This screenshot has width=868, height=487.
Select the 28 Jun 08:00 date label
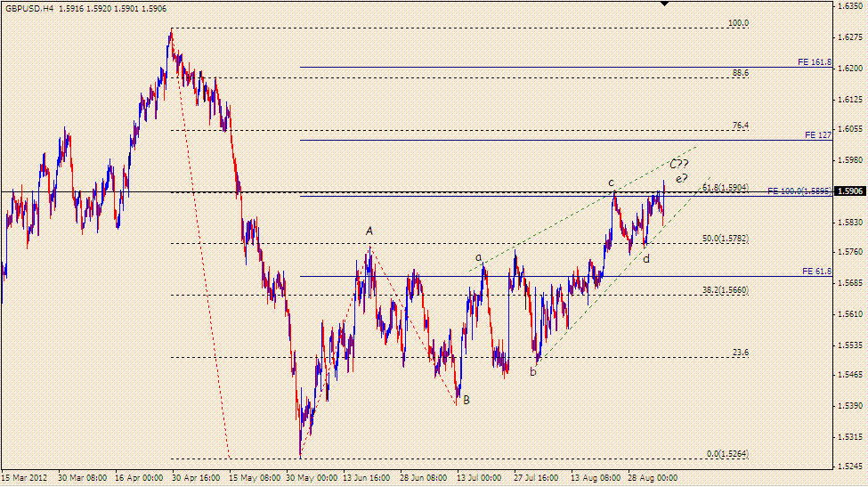tap(425, 477)
